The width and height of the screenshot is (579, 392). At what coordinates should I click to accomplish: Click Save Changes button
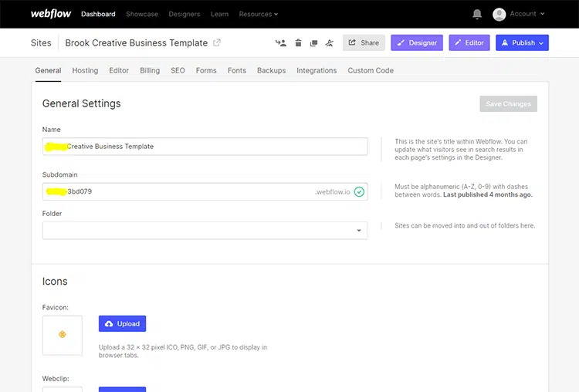coord(508,103)
